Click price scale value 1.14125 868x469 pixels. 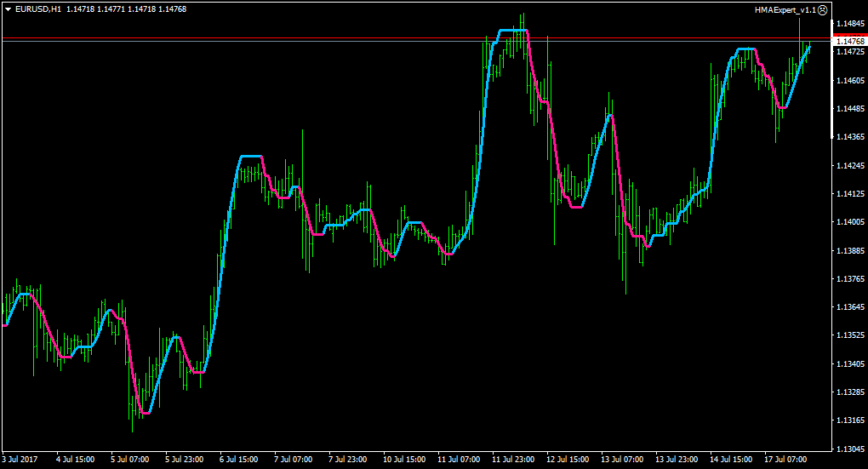[850, 194]
